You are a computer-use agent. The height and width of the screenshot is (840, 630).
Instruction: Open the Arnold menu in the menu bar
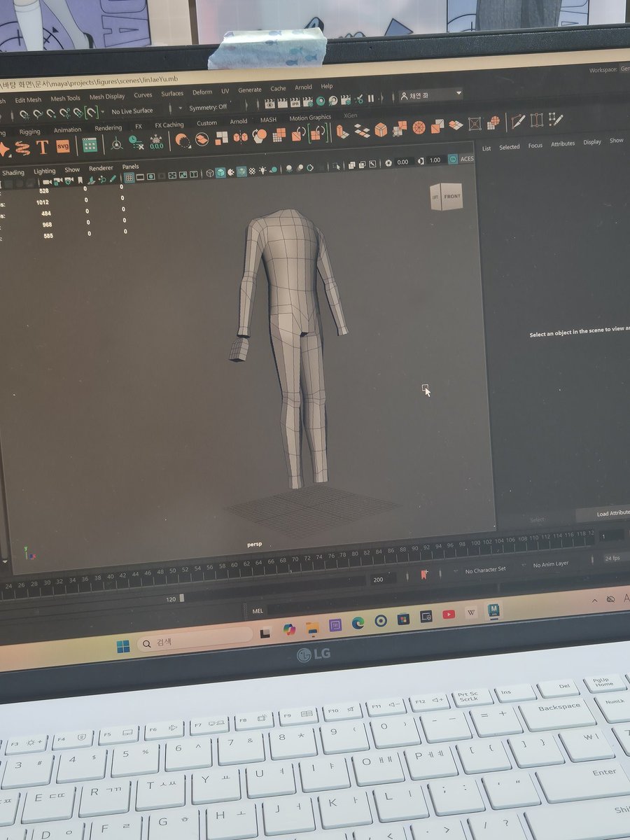pos(303,87)
